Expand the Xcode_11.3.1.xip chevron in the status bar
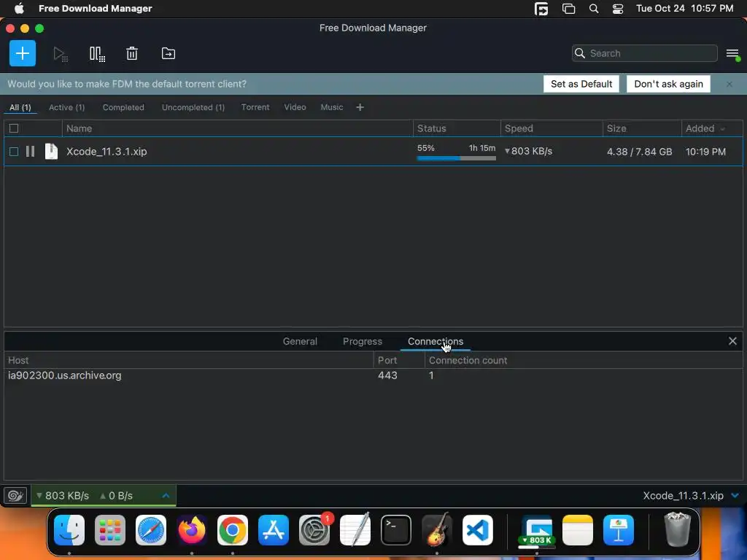This screenshot has height=560, width=747. point(735,496)
